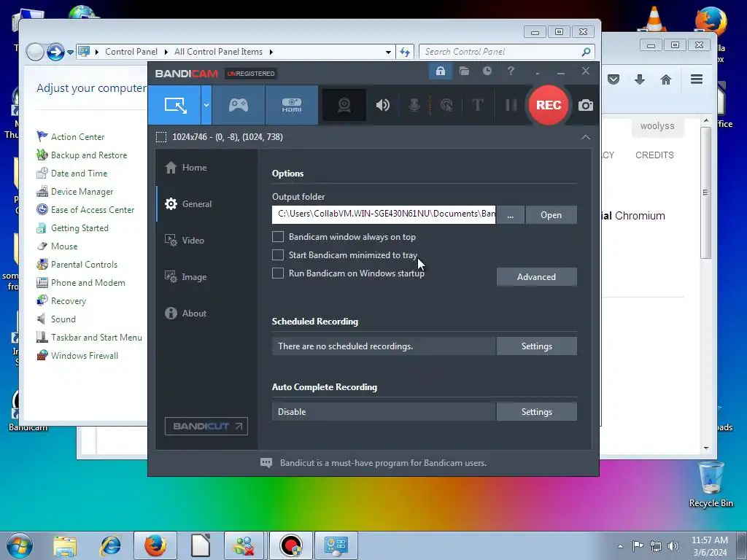Click Firefox Pocket icon

coord(614,79)
